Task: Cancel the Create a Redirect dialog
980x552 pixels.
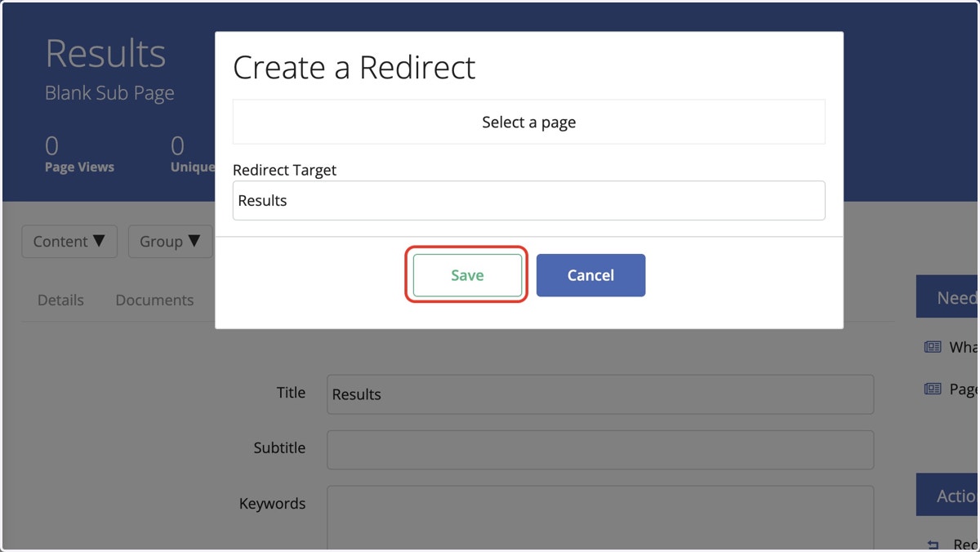Action: 590,275
